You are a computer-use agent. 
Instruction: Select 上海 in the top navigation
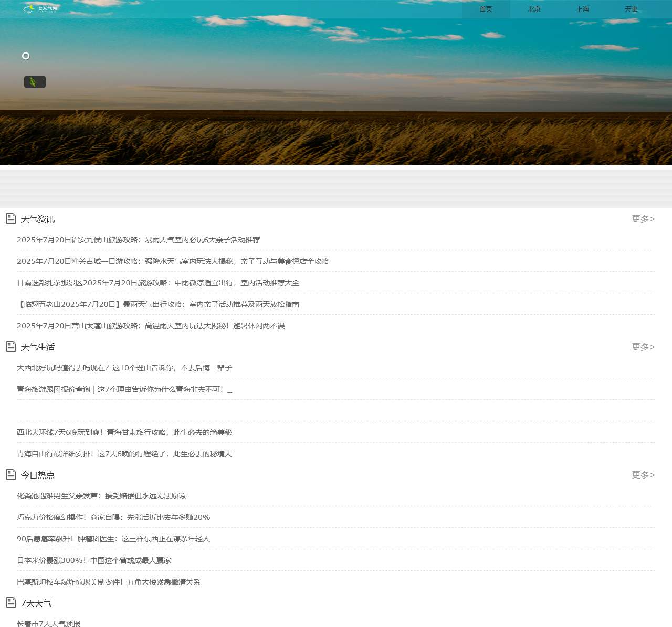(x=582, y=9)
